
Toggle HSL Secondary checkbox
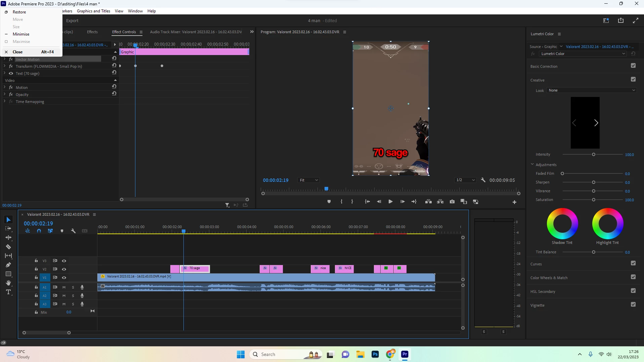click(x=633, y=291)
